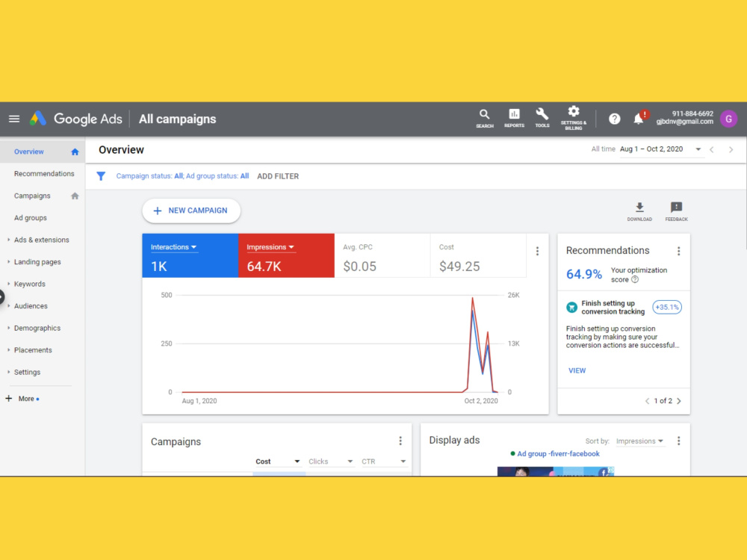Expand Settings in sidebar

[8, 373]
